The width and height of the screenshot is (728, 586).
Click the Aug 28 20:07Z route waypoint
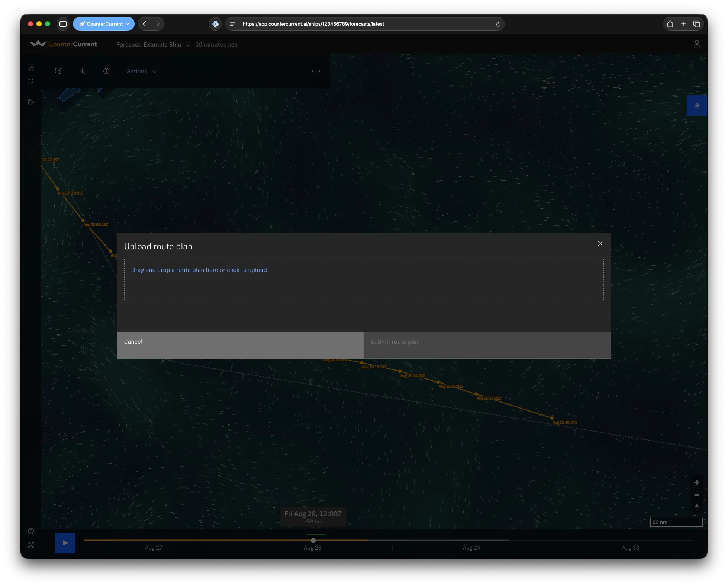(x=552, y=418)
